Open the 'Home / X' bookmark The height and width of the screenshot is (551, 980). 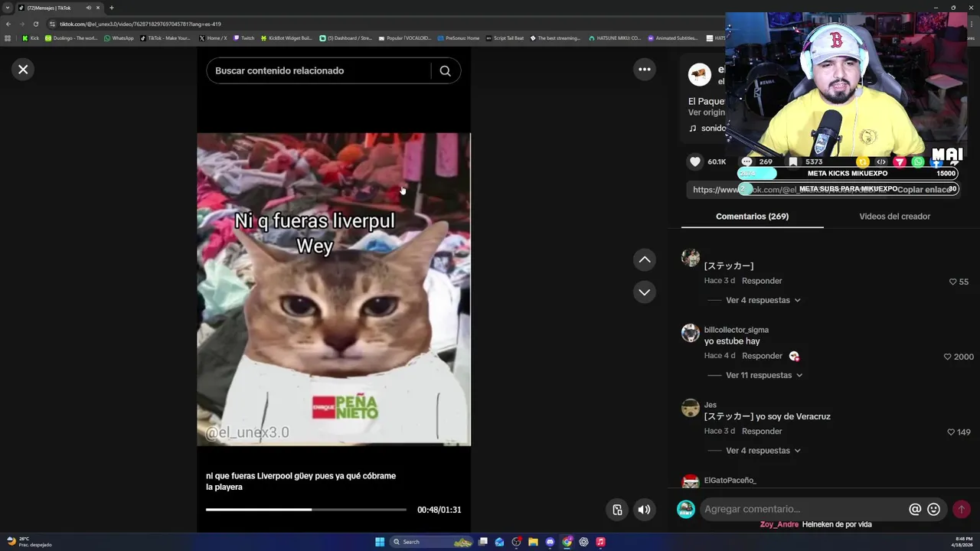pos(213,38)
